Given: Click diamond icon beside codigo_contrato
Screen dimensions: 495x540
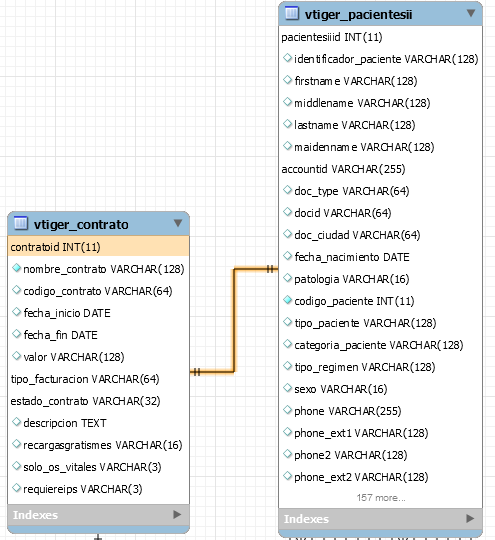Looking at the screenshot, I should coord(16,290).
